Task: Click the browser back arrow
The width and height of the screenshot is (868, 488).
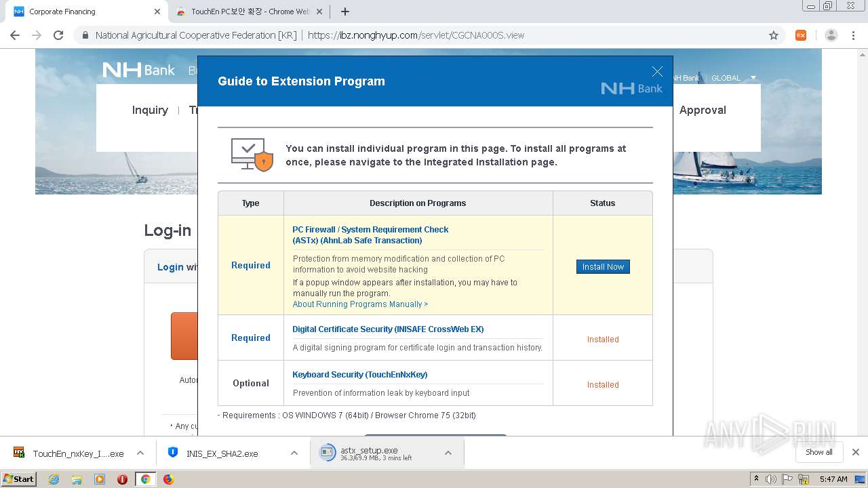Action: click(x=15, y=35)
